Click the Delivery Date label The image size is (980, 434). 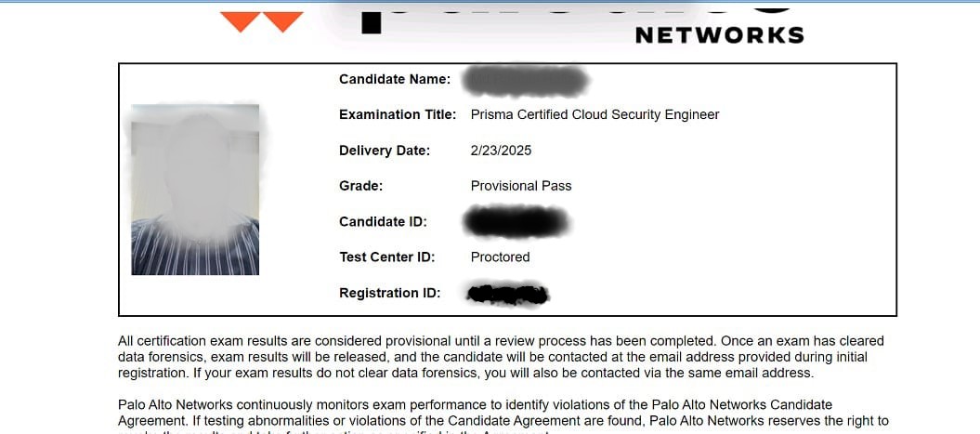(x=385, y=151)
